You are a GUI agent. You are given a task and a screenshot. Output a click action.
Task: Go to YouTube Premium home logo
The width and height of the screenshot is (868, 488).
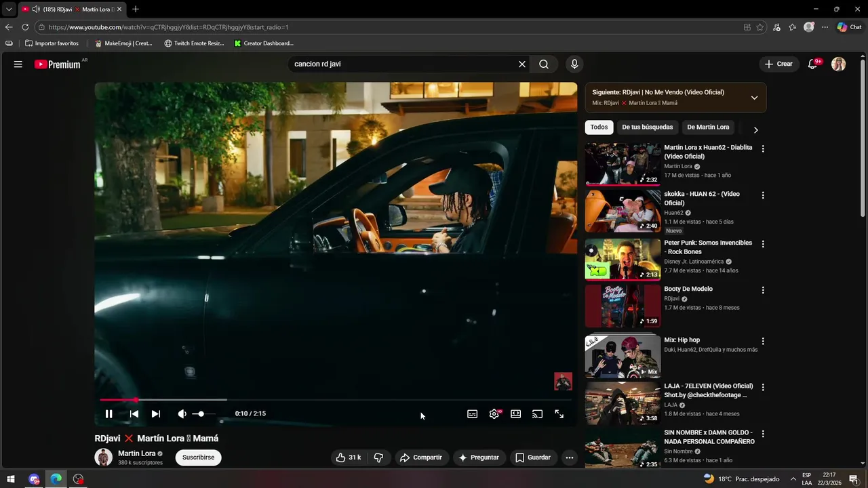click(x=57, y=64)
